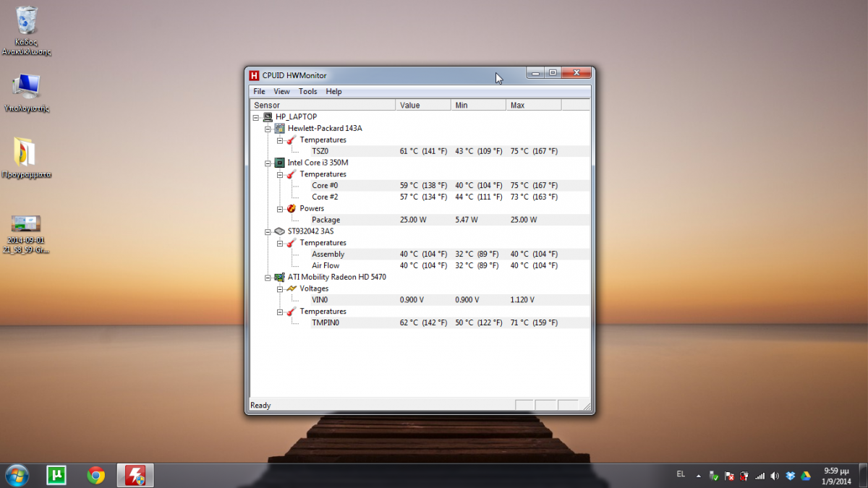Click the Sensor column header
The image size is (868, 488).
(x=323, y=106)
